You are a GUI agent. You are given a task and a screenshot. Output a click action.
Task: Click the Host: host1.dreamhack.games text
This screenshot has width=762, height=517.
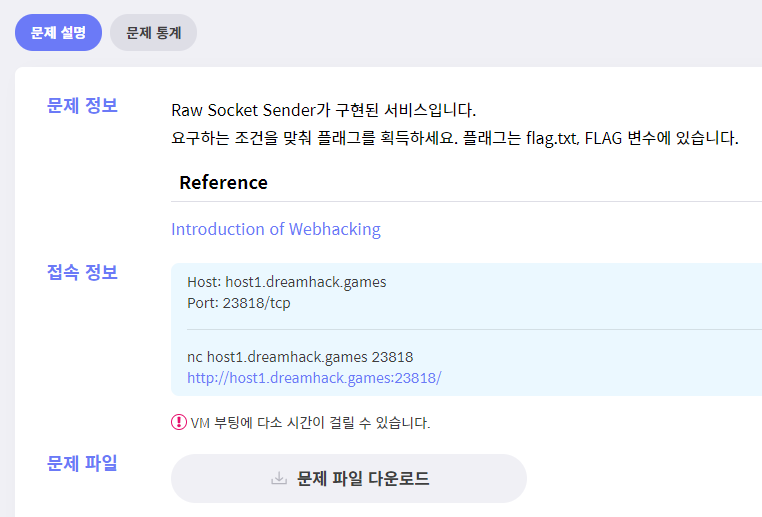coord(287,282)
